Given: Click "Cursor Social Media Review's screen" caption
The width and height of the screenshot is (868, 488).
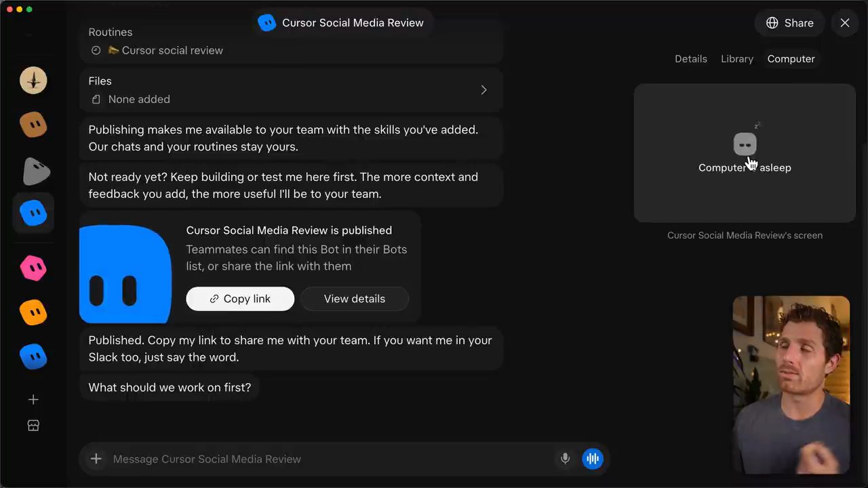Looking at the screenshot, I should [745, 235].
